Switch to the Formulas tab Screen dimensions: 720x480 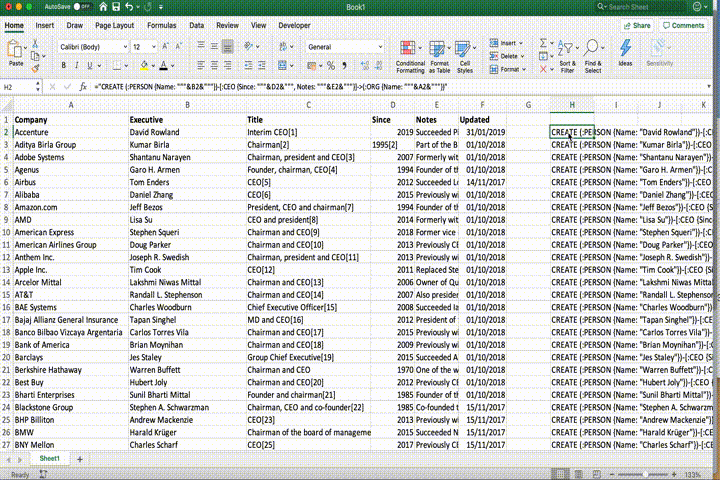[x=161, y=26]
